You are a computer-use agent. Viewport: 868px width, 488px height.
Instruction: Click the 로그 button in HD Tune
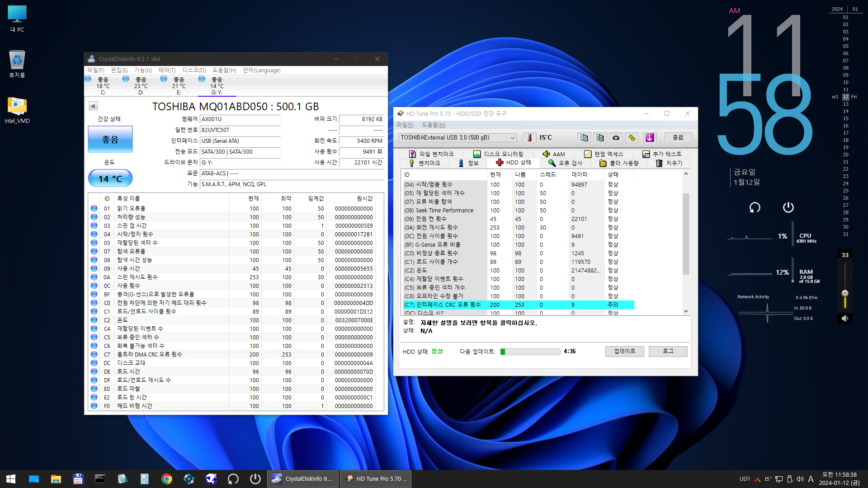(x=668, y=352)
